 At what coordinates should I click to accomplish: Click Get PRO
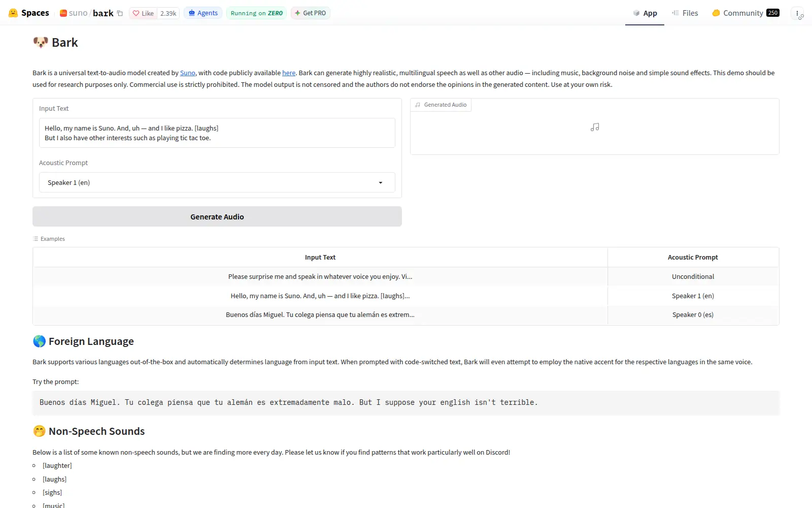coord(310,13)
